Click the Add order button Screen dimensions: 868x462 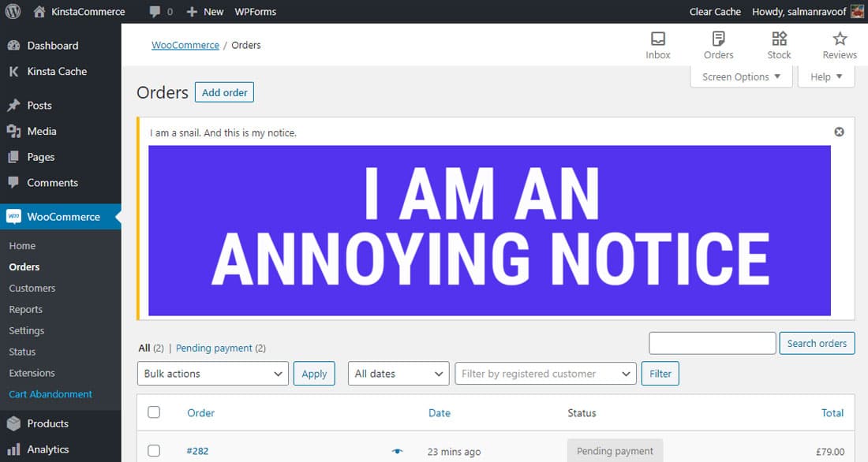pos(224,92)
